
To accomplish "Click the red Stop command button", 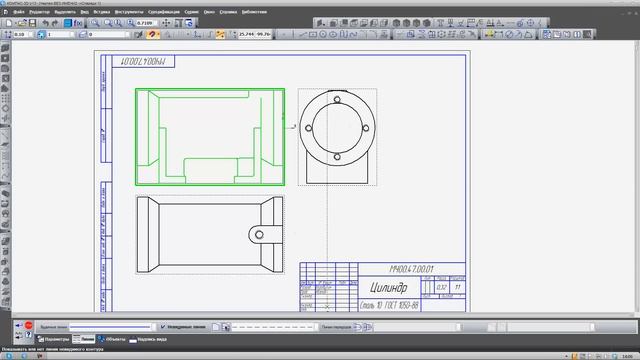I will click(29, 325).
